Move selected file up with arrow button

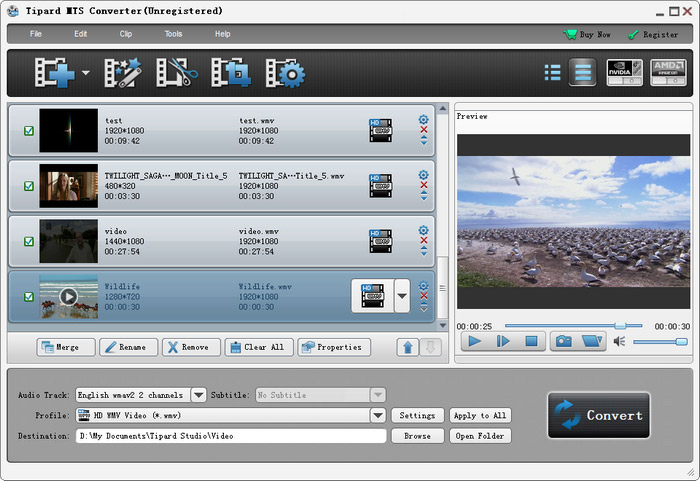[x=408, y=347]
